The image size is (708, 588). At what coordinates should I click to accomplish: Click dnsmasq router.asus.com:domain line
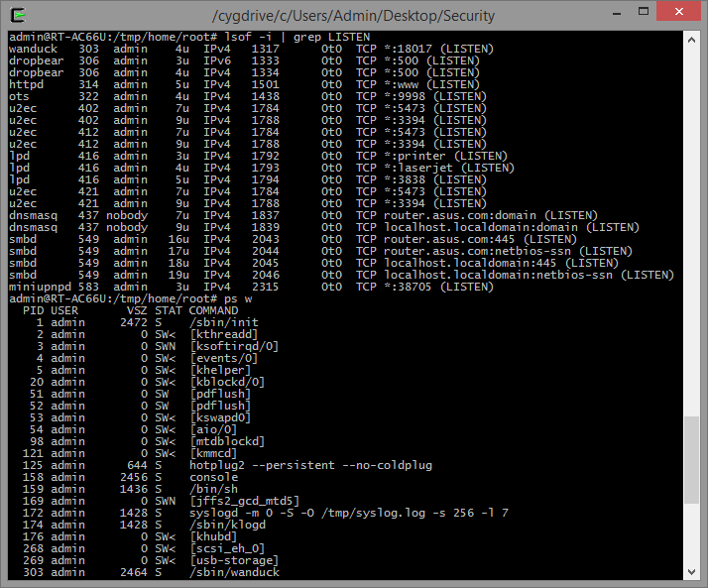[x=303, y=215]
